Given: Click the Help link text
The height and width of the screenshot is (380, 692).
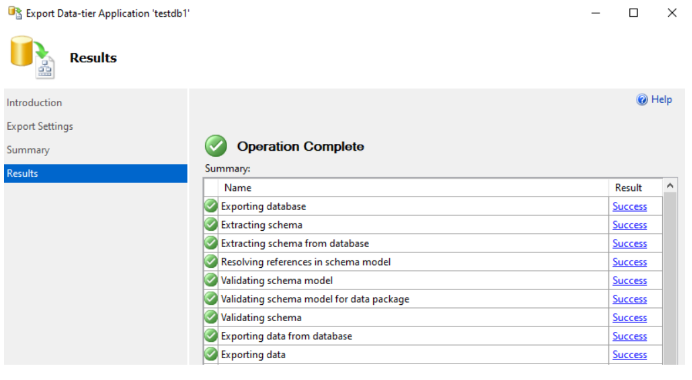Looking at the screenshot, I should pyautogui.click(x=662, y=100).
